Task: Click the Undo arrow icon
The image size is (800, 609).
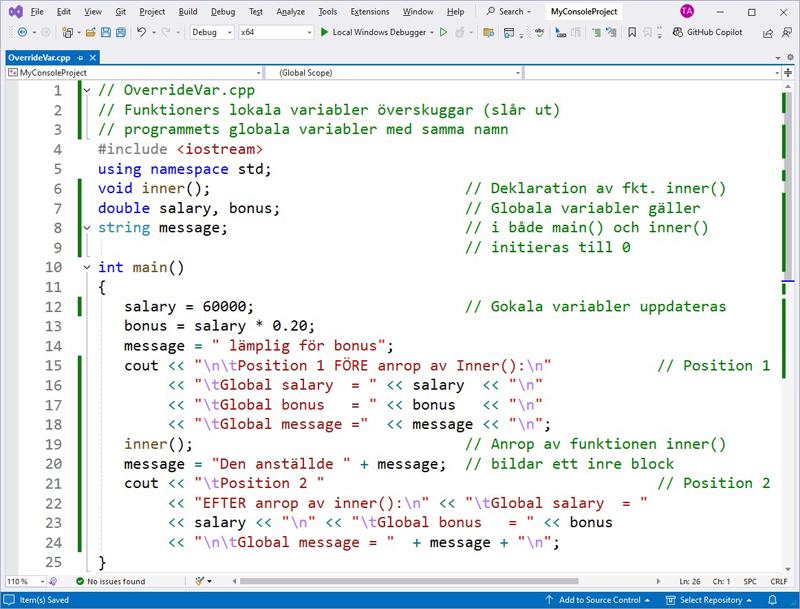Action: point(142,32)
